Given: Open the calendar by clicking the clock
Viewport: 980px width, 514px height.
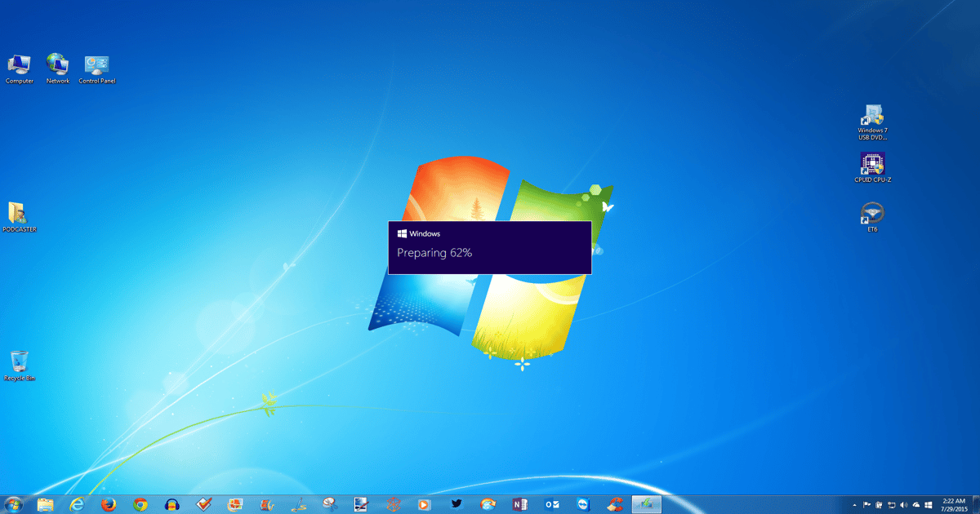Looking at the screenshot, I should 953,503.
